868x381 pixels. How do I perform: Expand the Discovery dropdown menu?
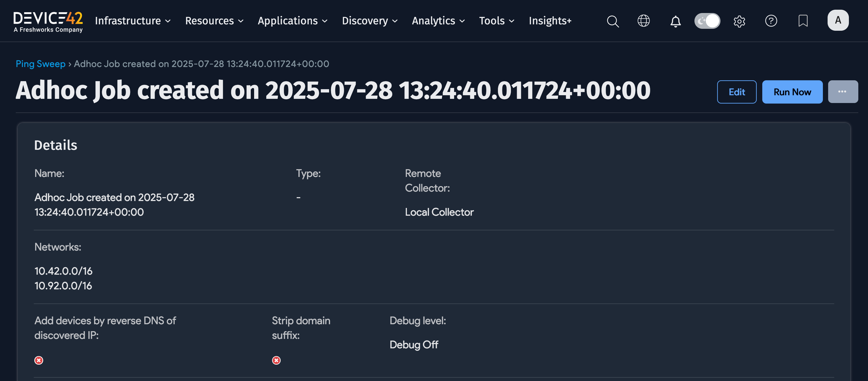pyautogui.click(x=370, y=21)
